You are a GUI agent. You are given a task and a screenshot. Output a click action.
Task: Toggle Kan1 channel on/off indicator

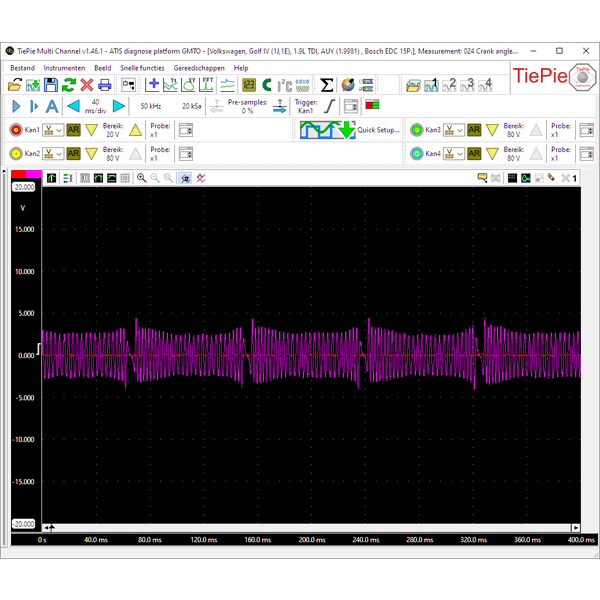coord(16,130)
